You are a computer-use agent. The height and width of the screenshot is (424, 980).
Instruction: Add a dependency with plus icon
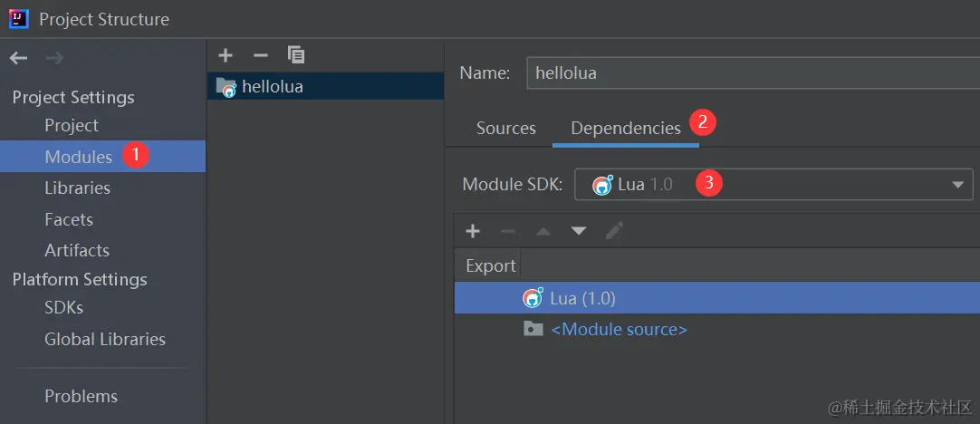click(472, 231)
